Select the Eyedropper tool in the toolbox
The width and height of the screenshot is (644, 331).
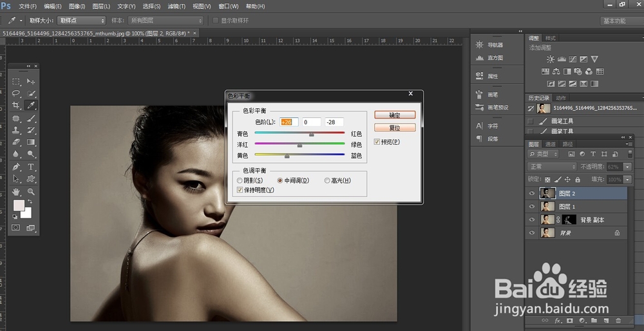(x=31, y=106)
